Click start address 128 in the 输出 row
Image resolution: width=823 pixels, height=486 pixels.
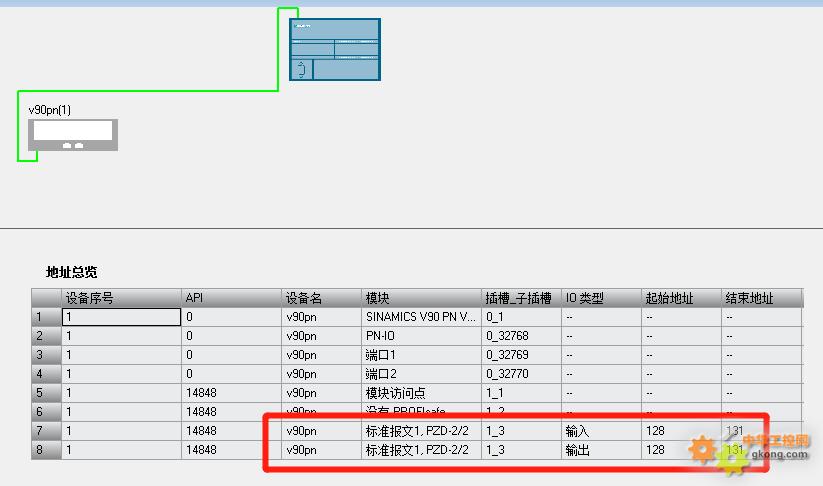681,450
